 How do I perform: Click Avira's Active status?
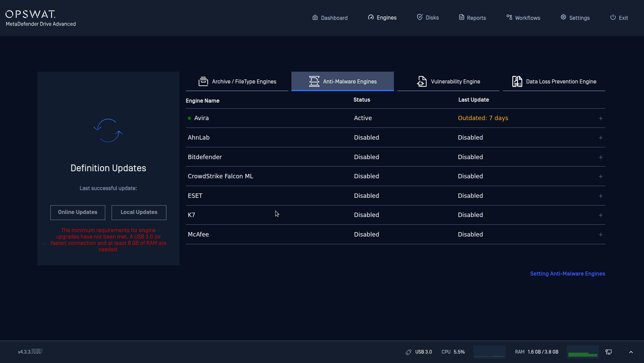point(363,118)
